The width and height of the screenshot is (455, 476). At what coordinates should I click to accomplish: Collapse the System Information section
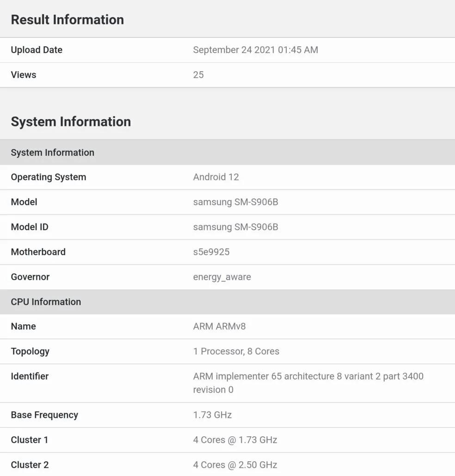point(70,122)
